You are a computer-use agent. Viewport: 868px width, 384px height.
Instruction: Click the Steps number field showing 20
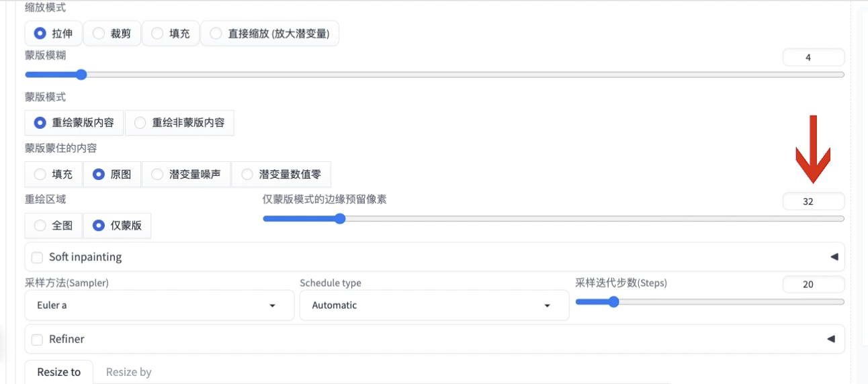click(x=814, y=284)
